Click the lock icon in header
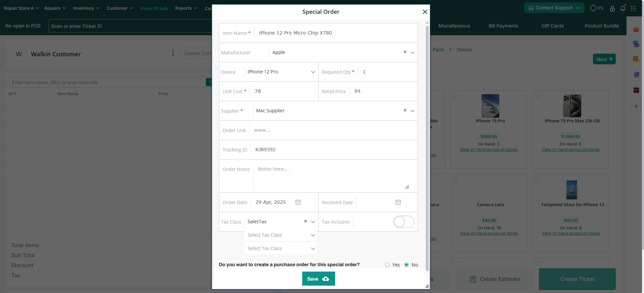 tap(612, 8)
